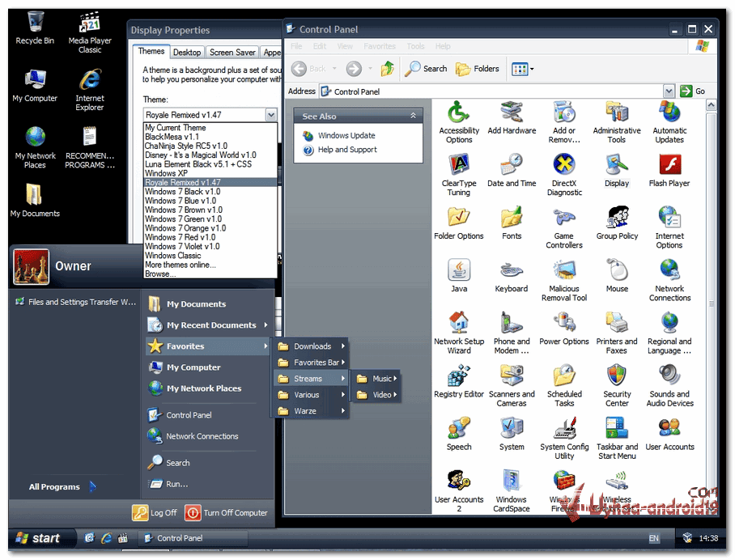Open Sounds and Audio Devices icon
The image size is (735, 560).
pos(669,386)
